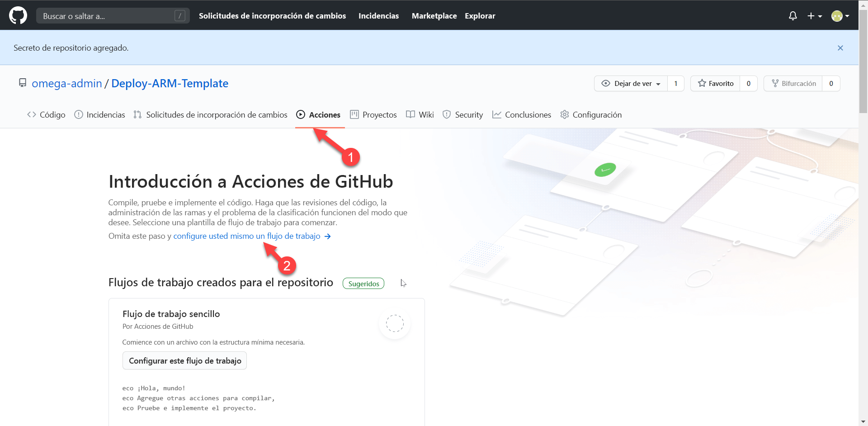Open the user avatar menu
868x426 pixels.
pyautogui.click(x=840, y=16)
